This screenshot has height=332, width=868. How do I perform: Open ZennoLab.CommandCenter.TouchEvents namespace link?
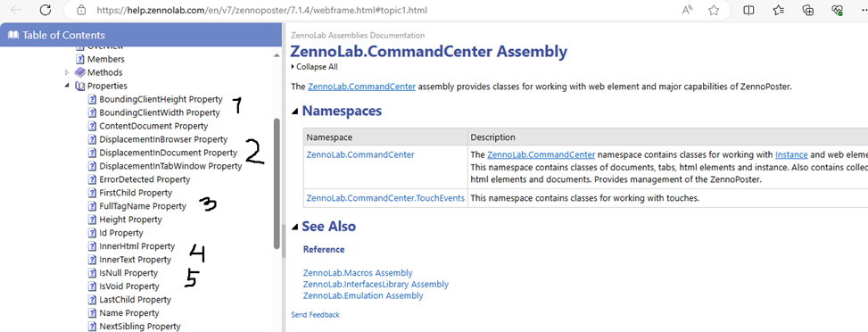(385, 198)
